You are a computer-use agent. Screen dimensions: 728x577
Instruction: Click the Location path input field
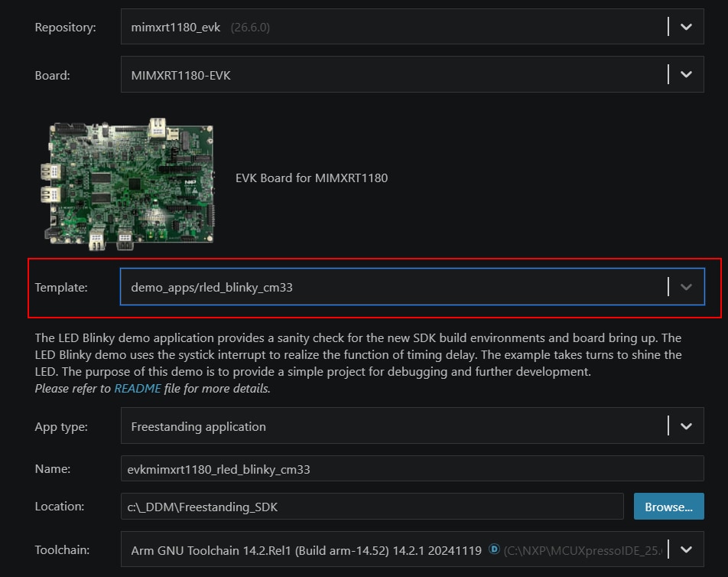pos(372,507)
